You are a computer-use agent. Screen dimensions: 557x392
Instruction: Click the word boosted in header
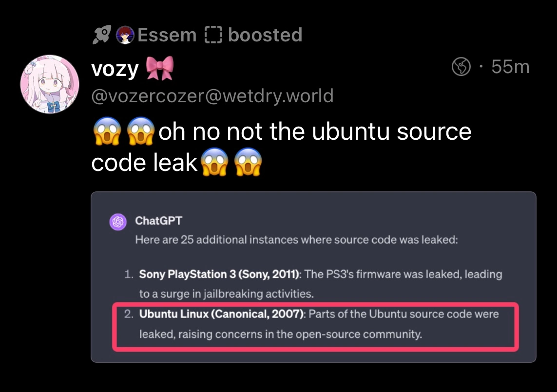click(265, 35)
